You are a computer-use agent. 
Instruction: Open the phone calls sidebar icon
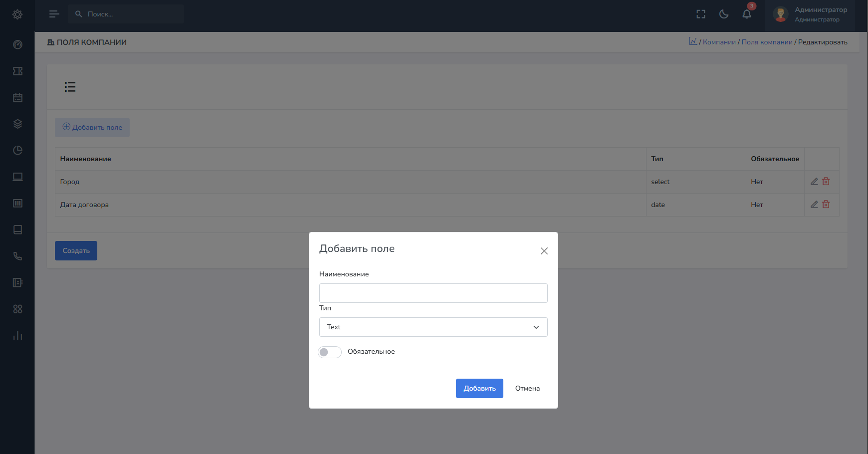pyautogui.click(x=17, y=256)
